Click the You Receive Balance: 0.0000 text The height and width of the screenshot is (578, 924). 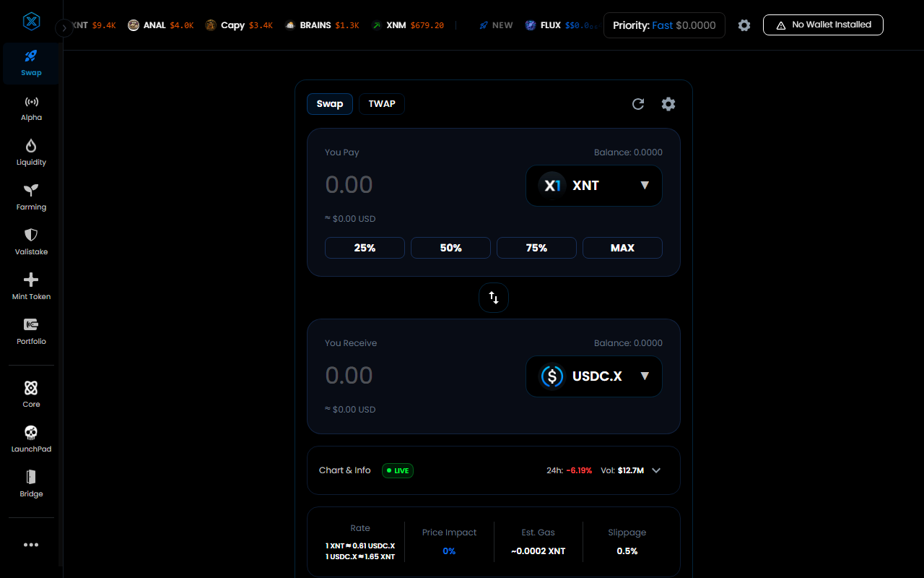click(x=628, y=343)
